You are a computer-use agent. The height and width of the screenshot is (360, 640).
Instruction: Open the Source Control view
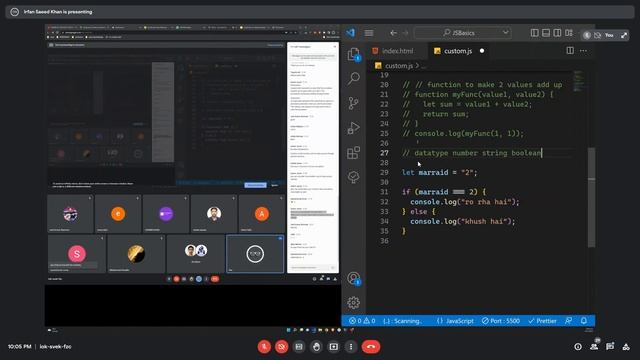(x=353, y=103)
